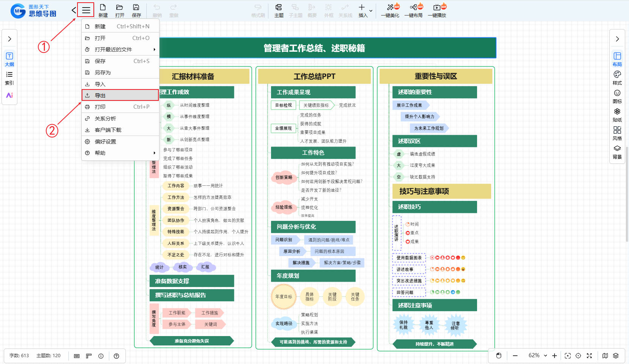The image size is (629, 364).
Task: Select the title node 管理者工作总结、述职秘籍
Action: click(314, 48)
